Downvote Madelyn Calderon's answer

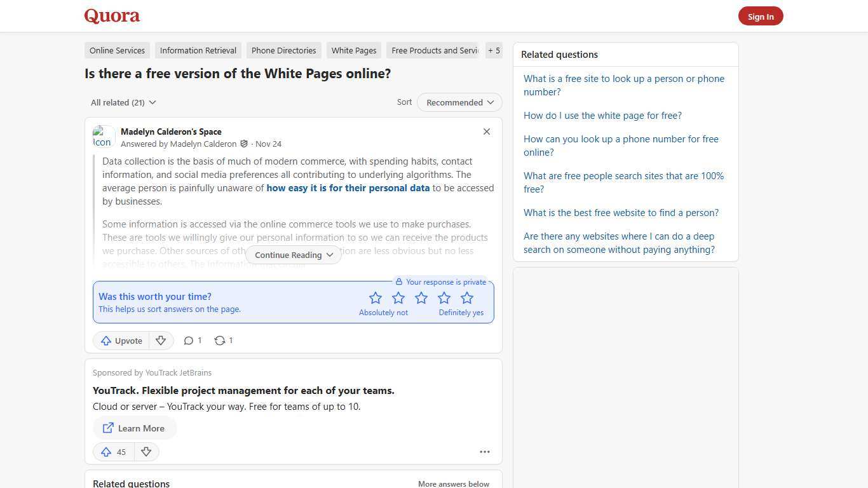161,341
